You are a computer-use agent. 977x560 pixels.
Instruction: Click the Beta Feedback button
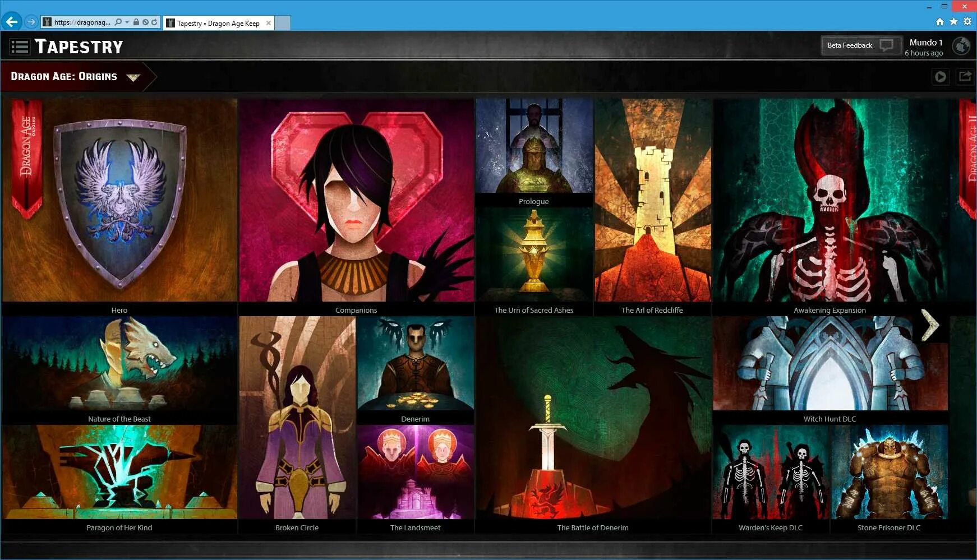point(861,45)
